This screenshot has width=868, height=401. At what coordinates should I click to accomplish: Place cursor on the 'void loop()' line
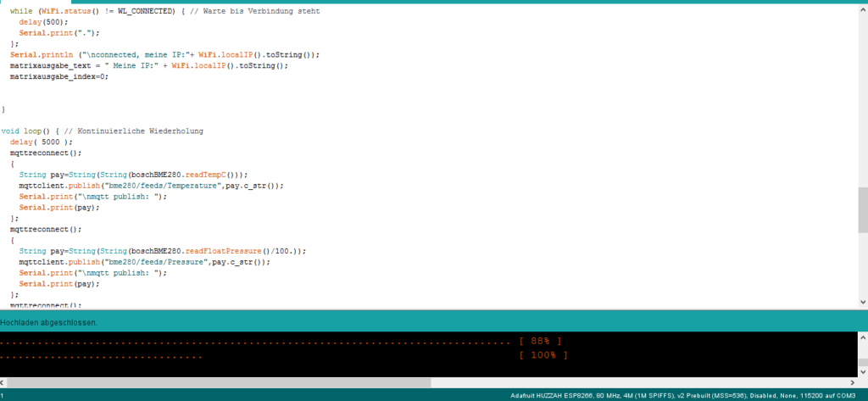coord(102,131)
